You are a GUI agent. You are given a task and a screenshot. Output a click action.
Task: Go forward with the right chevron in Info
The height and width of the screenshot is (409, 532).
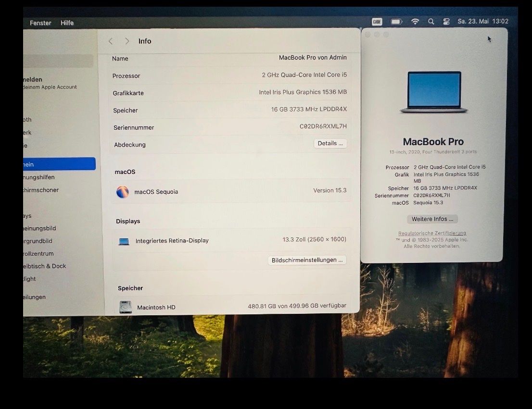(127, 41)
